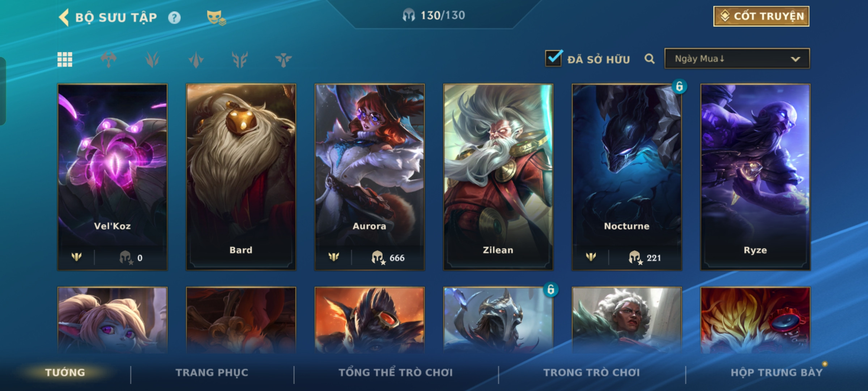Screen dimensions: 868x391
Task: Click the last role filter icon
Action: [283, 60]
